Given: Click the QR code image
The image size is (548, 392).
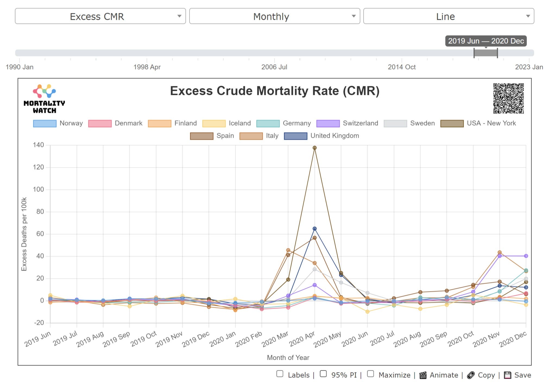Looking at the screenshot, I should (x=508, y=98).
